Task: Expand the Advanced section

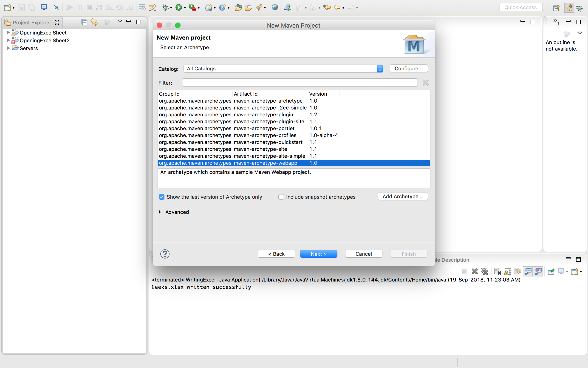Action: [160, 212]
